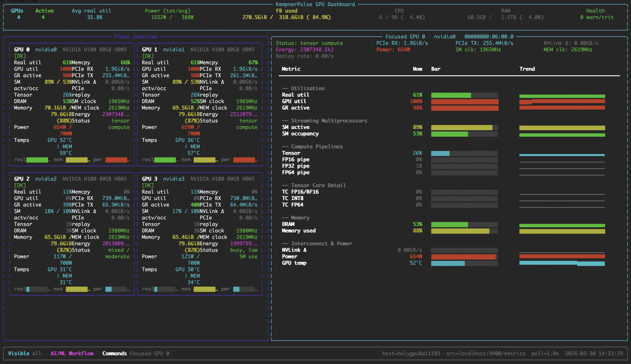
Task: Click the GPU 2 nvidia2 panel title
Action: tap(35, 179)
